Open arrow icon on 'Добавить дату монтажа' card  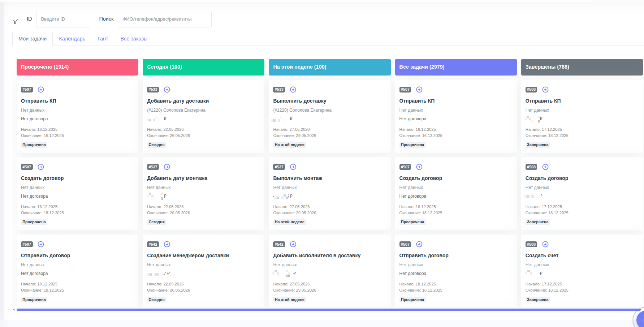coord(167,167)
